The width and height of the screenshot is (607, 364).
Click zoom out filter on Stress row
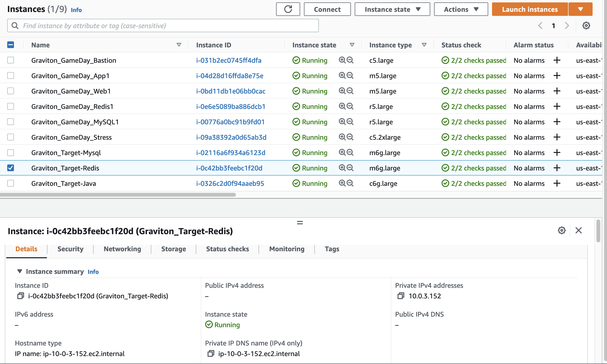coord(350,137)
